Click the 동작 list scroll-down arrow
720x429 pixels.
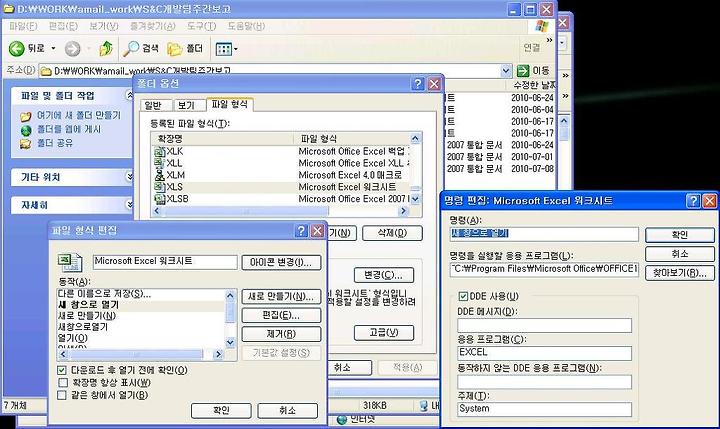click(231, 343)
